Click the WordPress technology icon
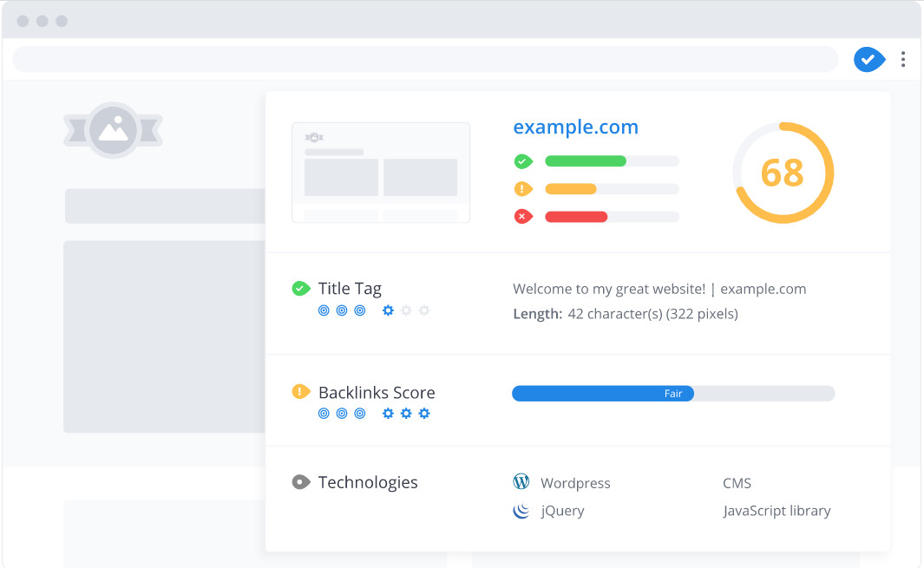The height and width of the screenshot is (568, 924). click(521, 482)
